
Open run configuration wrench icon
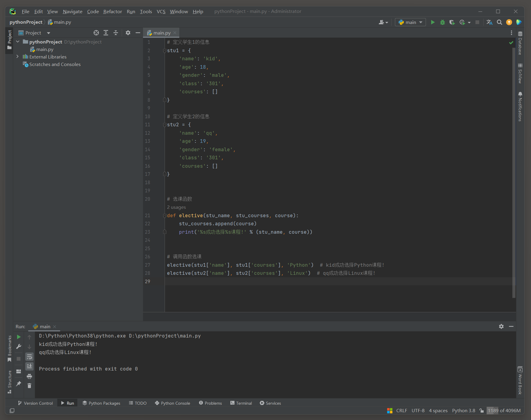point(19,346)
